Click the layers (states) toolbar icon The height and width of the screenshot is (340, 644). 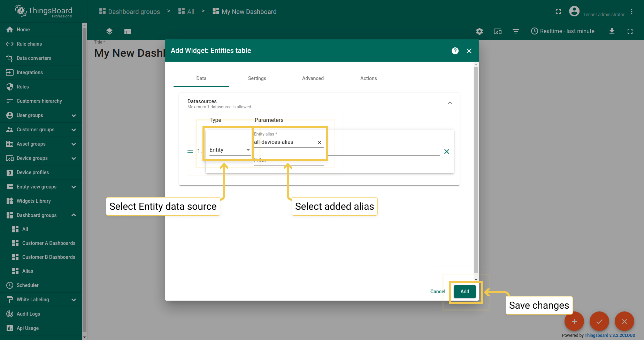click(x=109, y=31)
